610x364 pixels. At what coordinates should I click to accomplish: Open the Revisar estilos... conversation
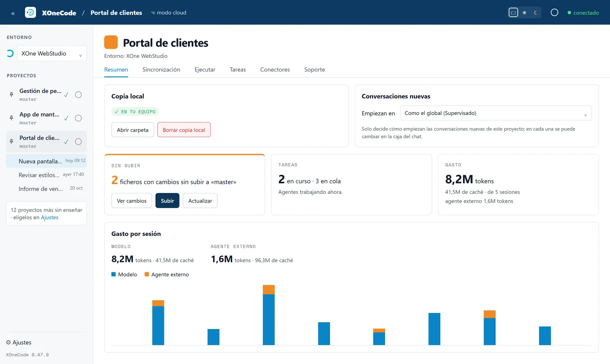pyautogui.click(x=47, y=175)
